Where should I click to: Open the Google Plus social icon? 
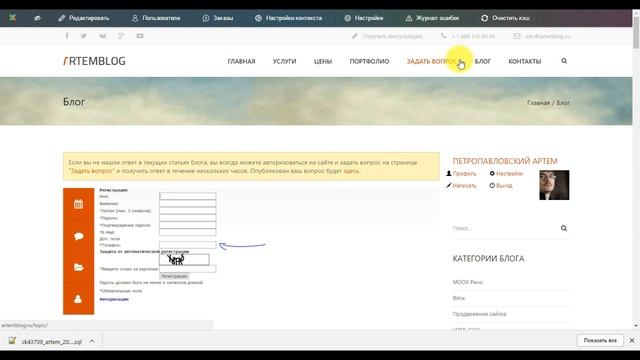(x=121, y=36)
